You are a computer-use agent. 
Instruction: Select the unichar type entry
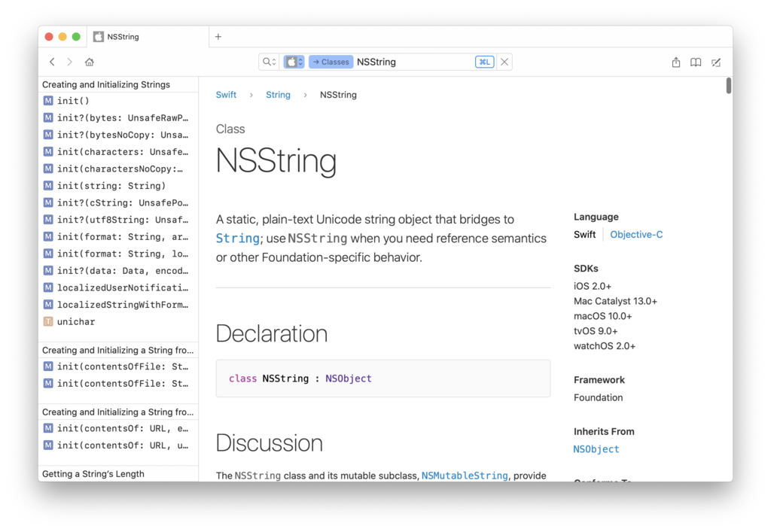[118, 321]
